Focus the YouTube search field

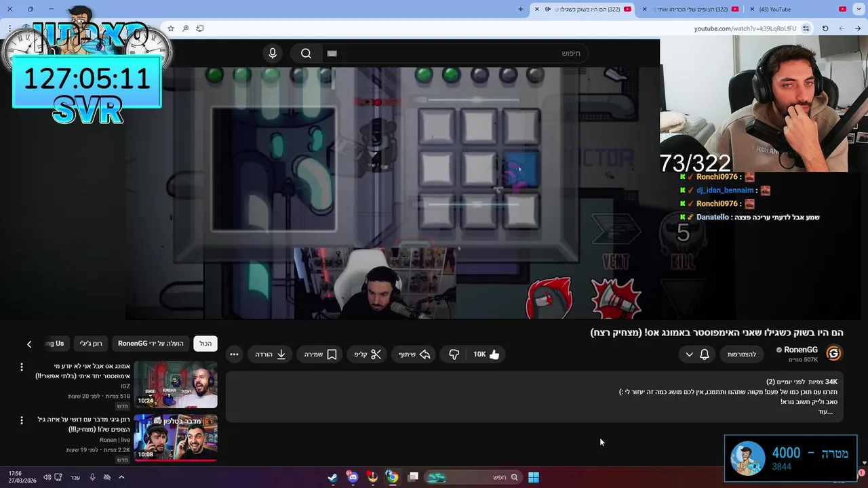pos(454,54)
